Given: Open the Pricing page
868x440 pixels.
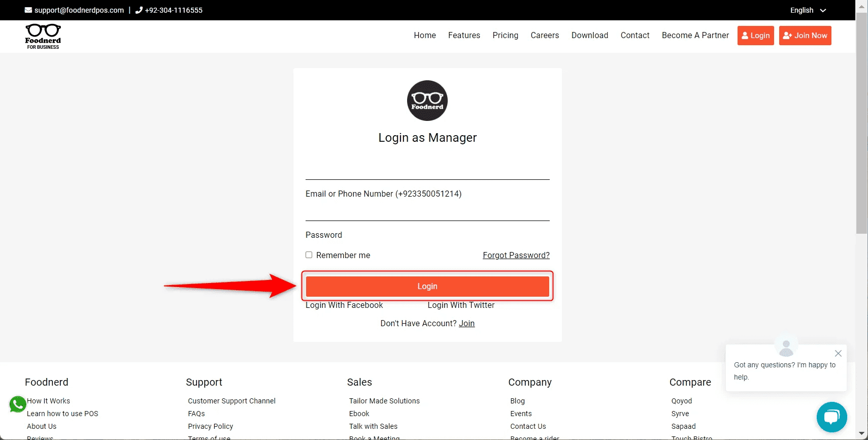Looking at the screenshot, I should [x=505, y=36].
